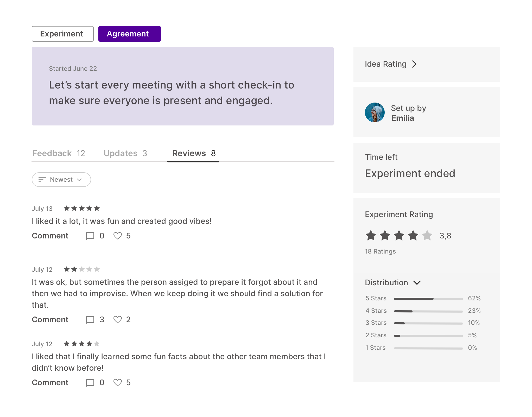Click comment bubble icon on July 13 review

tap(90, 236)
